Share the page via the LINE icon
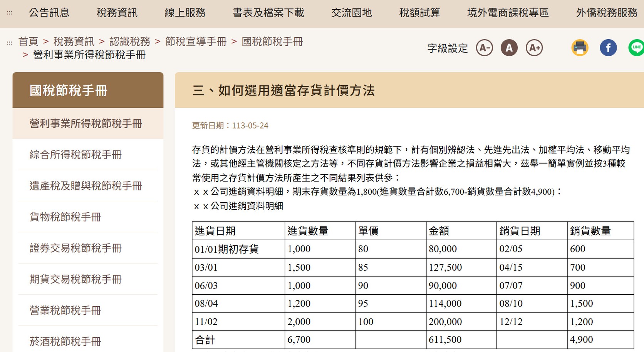The width and height of the screenshot is (644, 352). tap(636, 48)
